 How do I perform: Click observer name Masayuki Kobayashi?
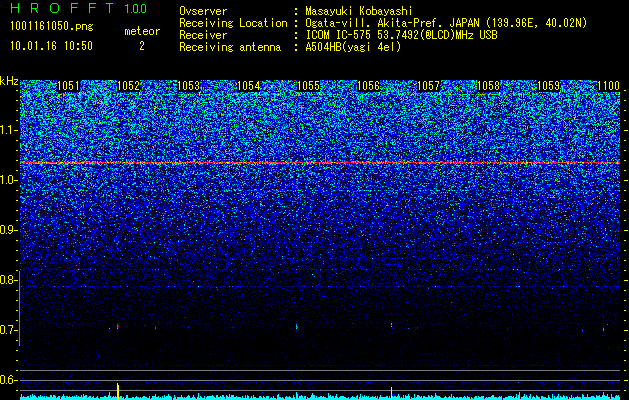pos(359,11)
